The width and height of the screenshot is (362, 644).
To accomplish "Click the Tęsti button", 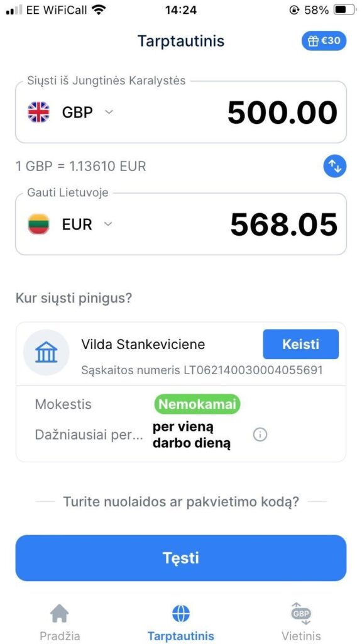I will [181, 558].
